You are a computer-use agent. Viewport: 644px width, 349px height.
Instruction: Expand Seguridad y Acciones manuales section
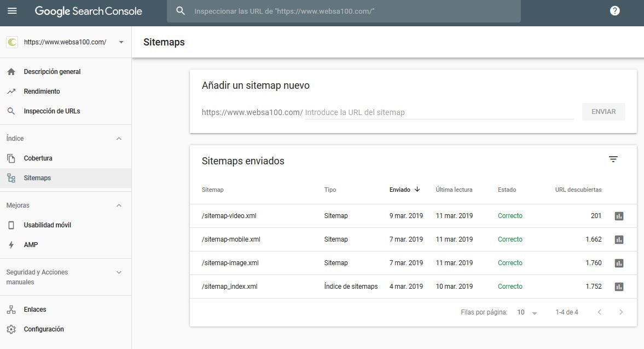pos(119,272)
